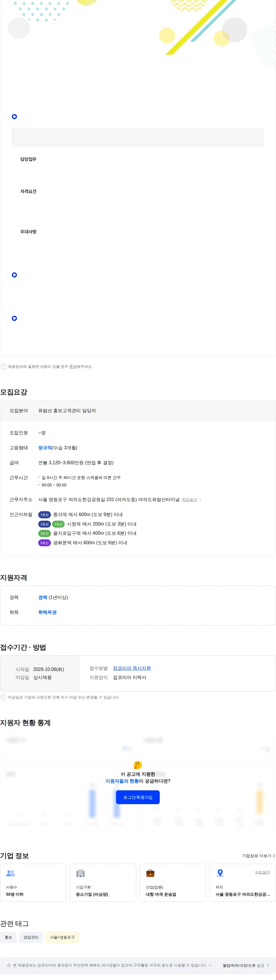Click the thinking emoji above the login prompt
276x980 pixels.
[138, 765]
